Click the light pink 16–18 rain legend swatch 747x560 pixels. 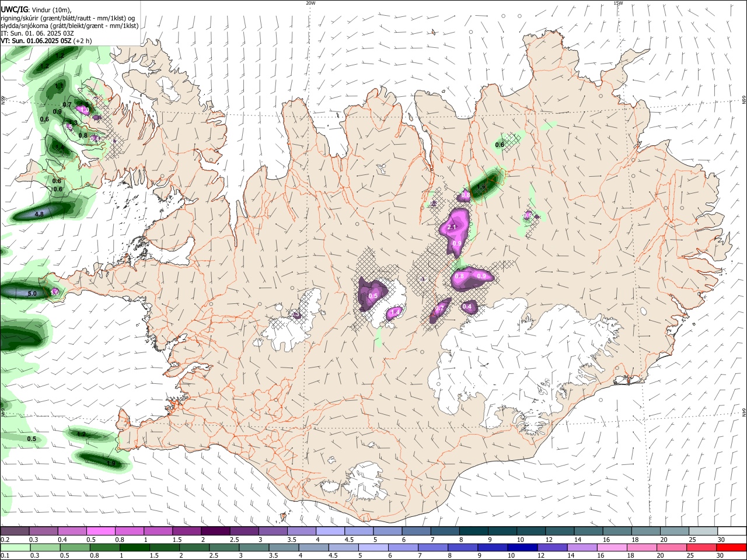[611, 547]
